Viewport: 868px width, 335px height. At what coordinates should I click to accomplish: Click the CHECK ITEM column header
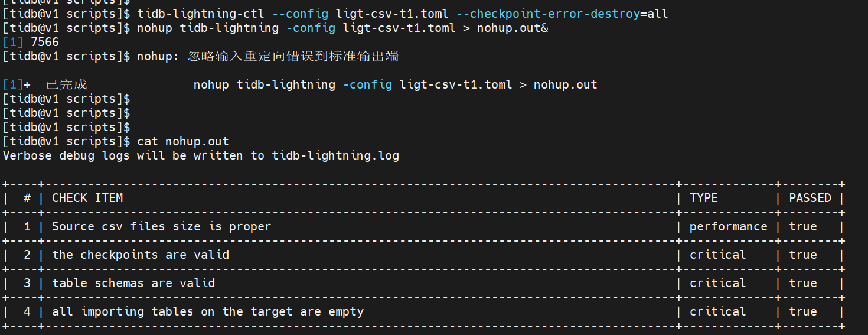(87, 199)
